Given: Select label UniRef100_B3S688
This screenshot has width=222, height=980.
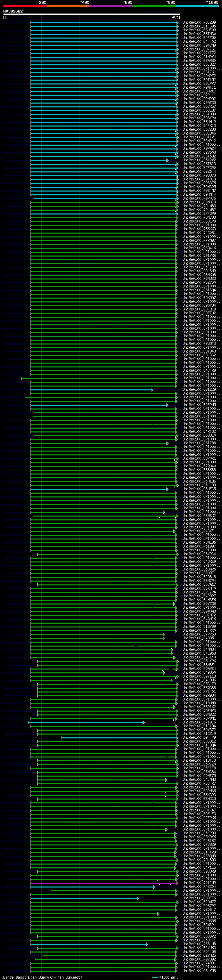Looking at the screenshot, I should click(x=199, y=470).
